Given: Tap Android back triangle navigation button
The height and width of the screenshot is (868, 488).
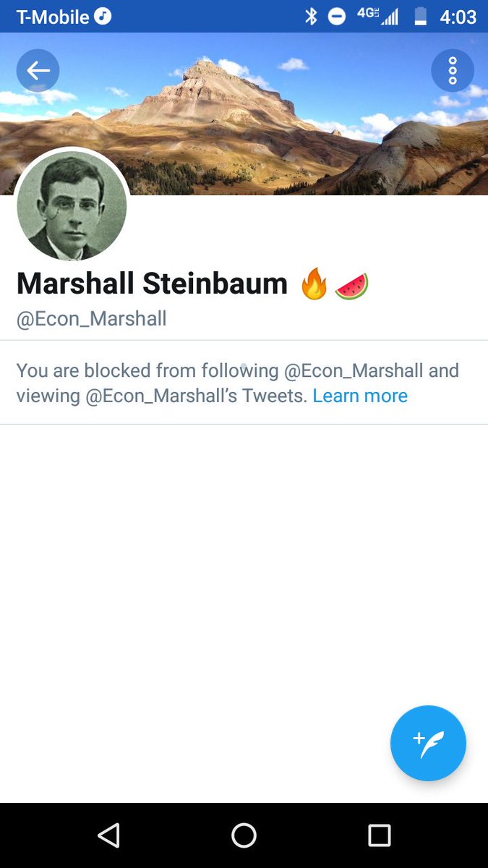Looking at the screenshot, I should (x=108, y=835).
